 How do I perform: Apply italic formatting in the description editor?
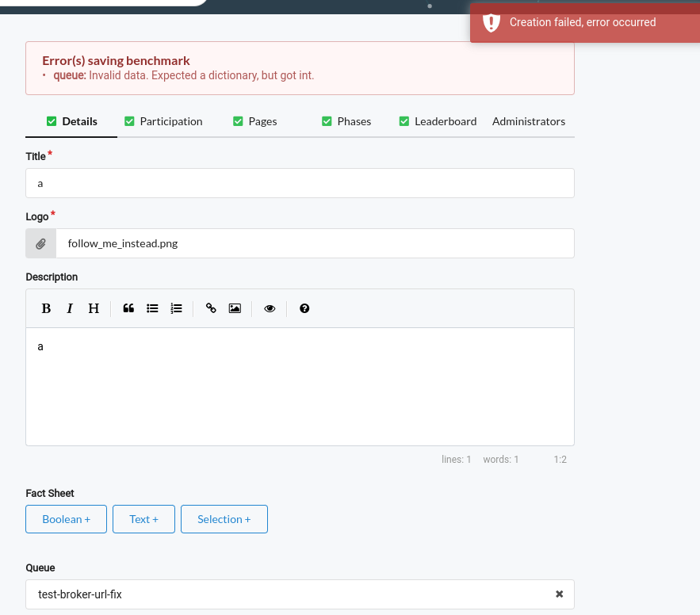point(70,308)
